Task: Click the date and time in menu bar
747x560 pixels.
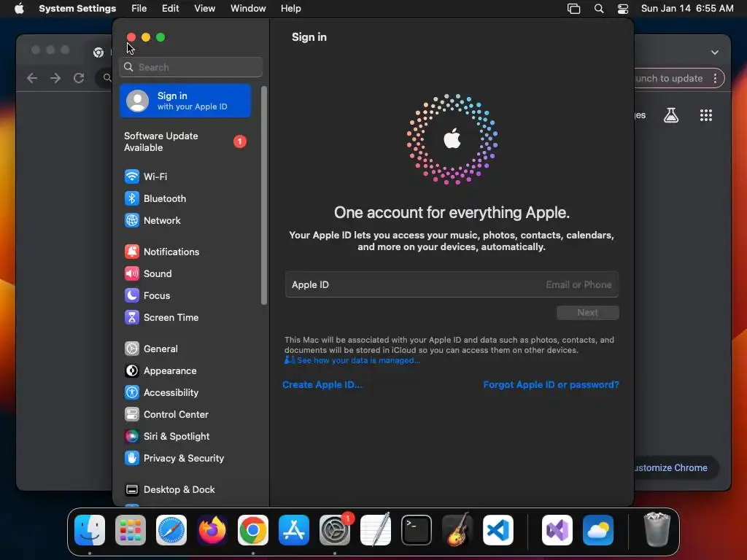Action: 687,9
